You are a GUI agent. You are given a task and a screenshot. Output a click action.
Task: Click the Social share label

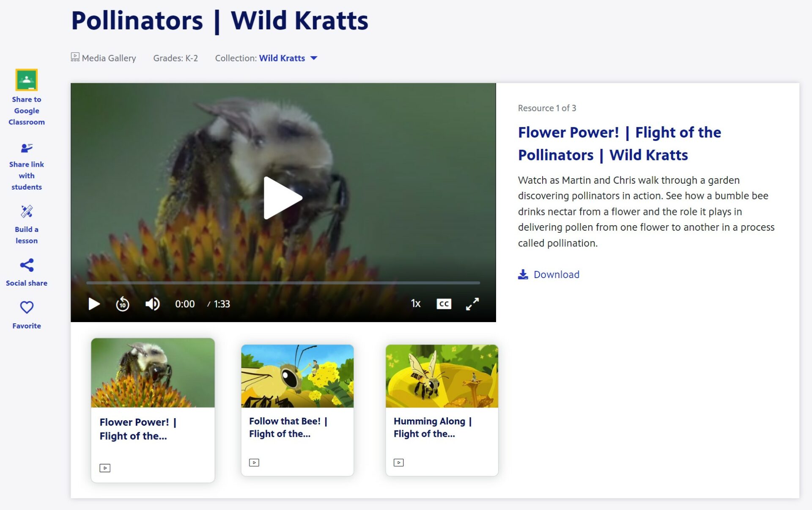(27, 283)
